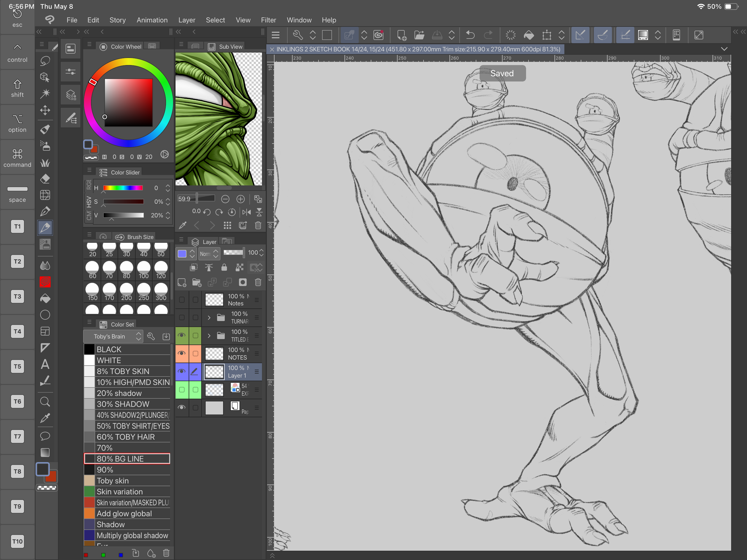Select the Frame border tool

pos(45,331)
